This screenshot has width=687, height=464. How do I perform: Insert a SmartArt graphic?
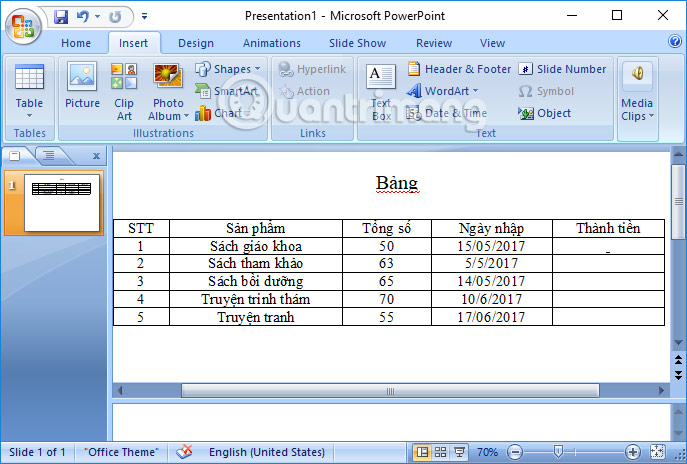click(x=226, y=91)
